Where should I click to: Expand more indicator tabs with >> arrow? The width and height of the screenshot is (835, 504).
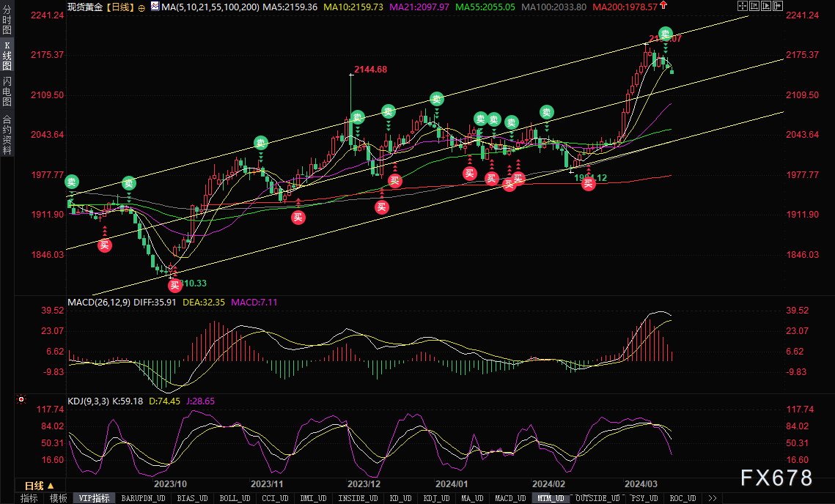713,498
